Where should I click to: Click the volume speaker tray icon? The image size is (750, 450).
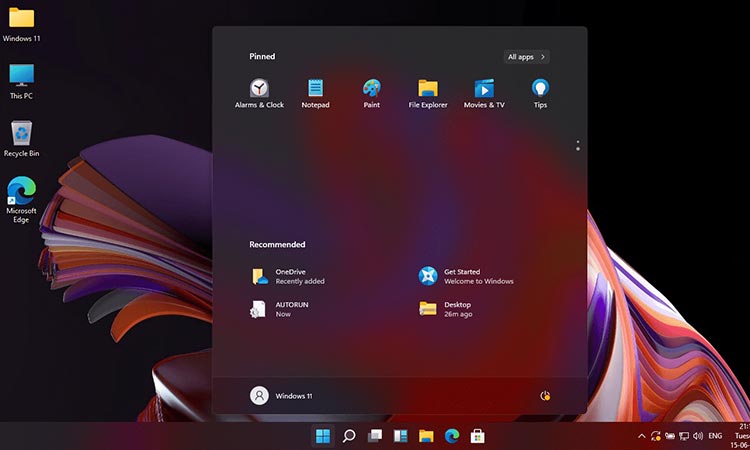(698, 436)
